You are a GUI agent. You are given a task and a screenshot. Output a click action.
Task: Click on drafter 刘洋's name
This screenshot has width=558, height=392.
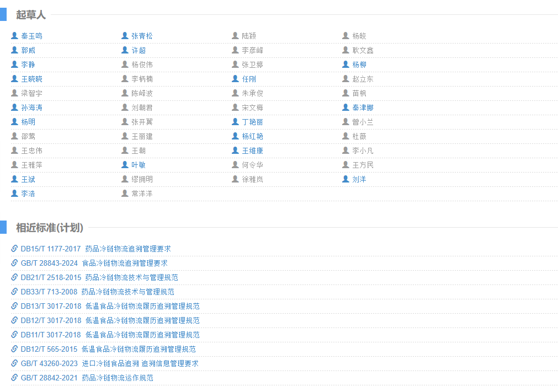click(359, 179)
